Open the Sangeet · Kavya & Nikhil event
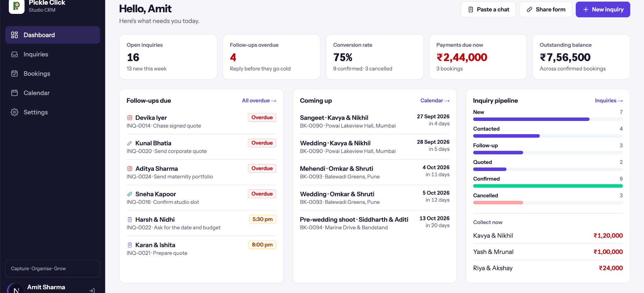Image resolution: width=644 pixels, height=293 pixels. pos(374,121)
